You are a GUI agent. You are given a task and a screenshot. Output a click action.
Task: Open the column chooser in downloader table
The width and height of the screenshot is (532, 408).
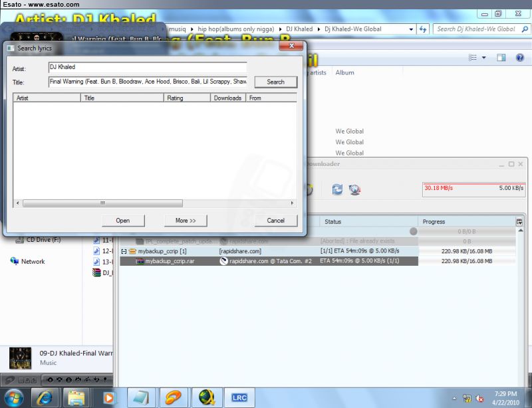click(519, 221)
